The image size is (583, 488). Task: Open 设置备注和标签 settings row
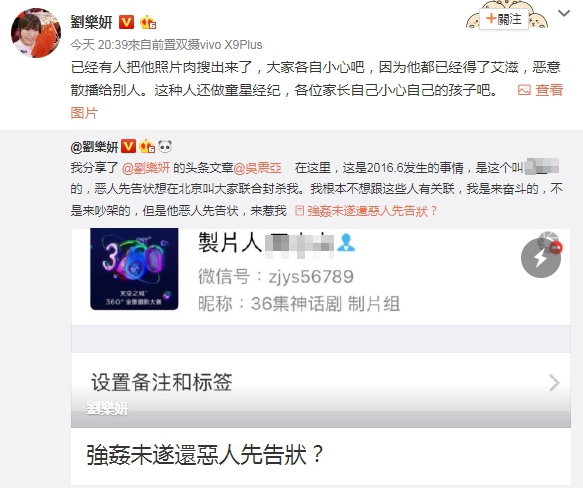(321, 382)
